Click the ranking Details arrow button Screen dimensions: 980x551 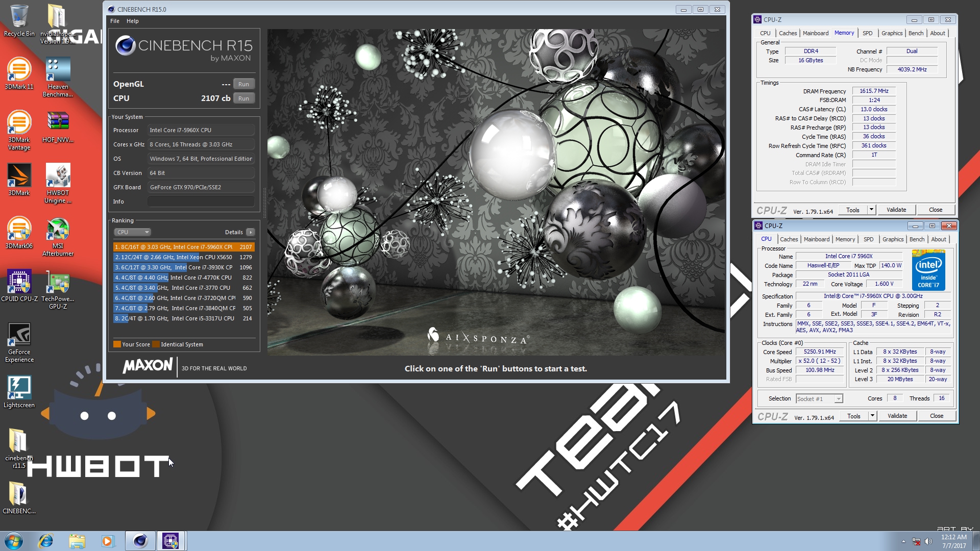251,232
